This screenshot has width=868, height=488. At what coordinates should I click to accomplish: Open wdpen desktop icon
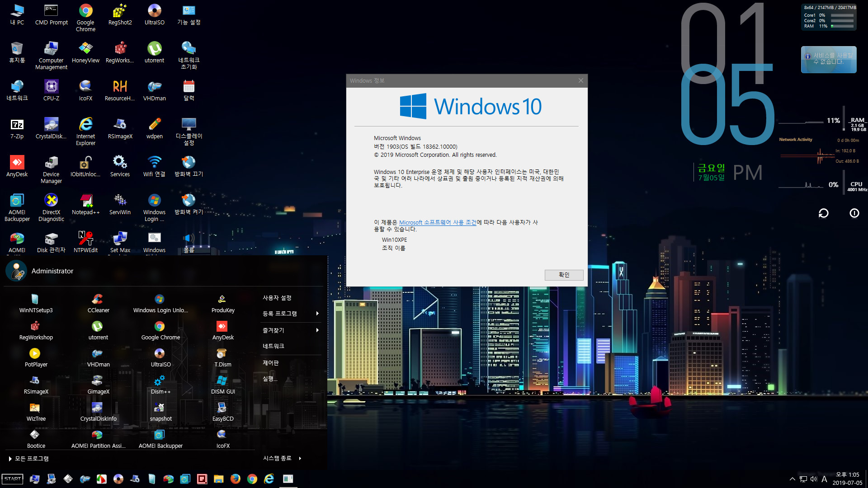coord(154,129)
